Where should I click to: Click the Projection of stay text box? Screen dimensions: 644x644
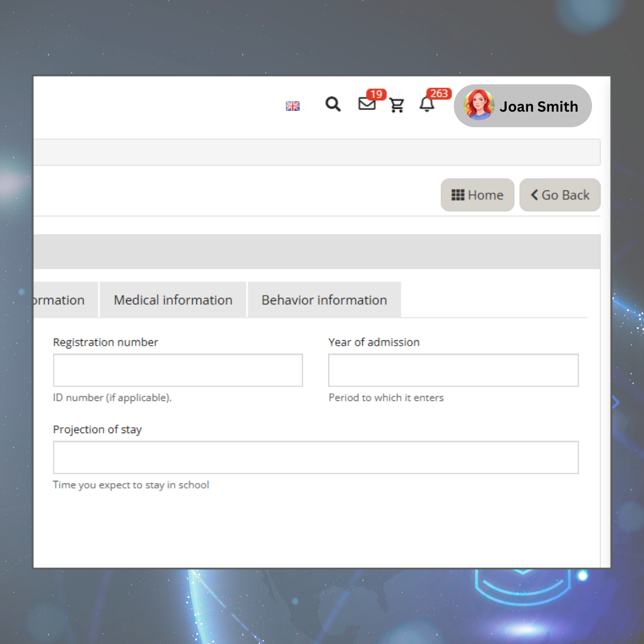[316, 457]
